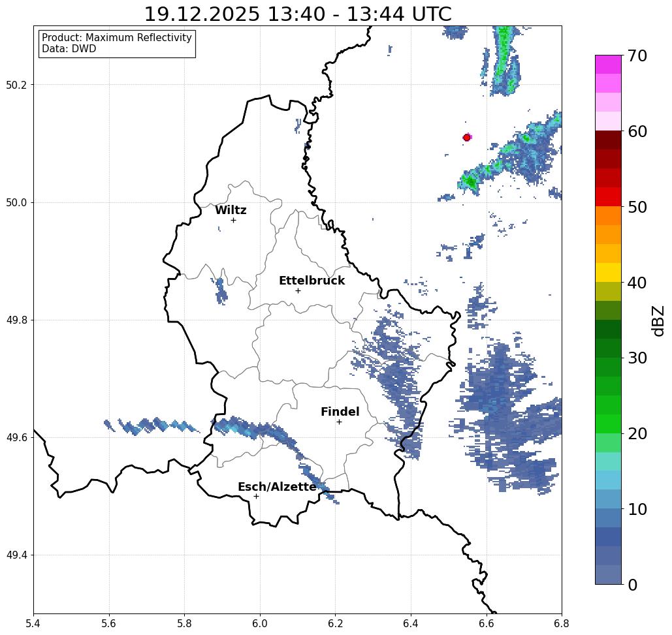Click the 'Product: Maximum Reflectivity' text
Screen dimensions: 672x635
(x=116, y=38)
